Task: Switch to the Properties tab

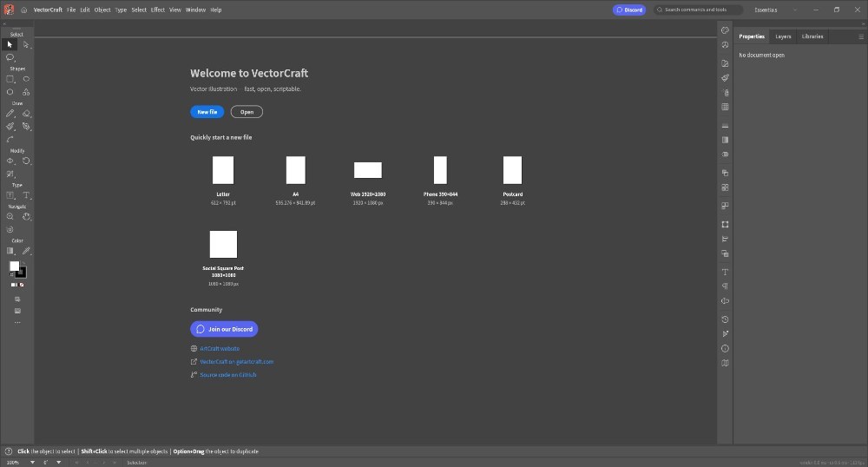Action: pyautogui.click(x=752, y=36)
